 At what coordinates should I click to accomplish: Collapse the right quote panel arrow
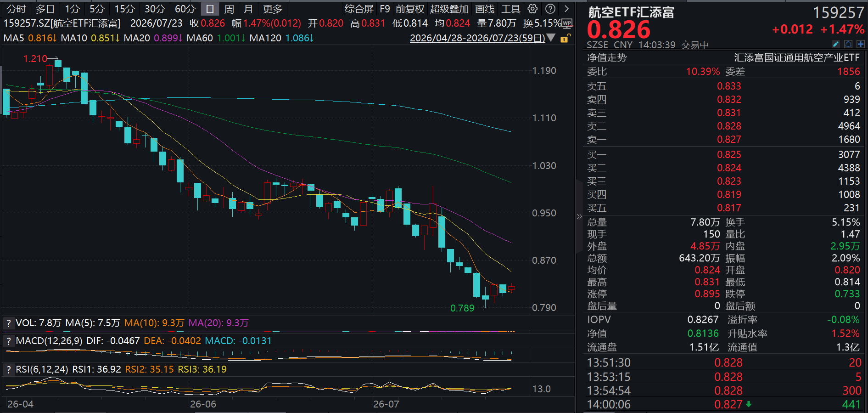tap(579, 216)
